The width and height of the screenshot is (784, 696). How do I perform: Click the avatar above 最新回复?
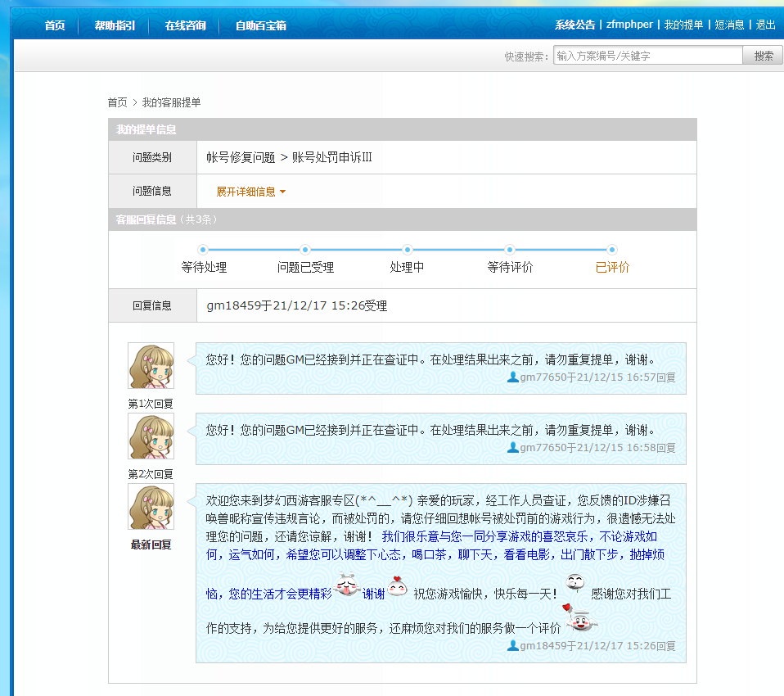151,507
